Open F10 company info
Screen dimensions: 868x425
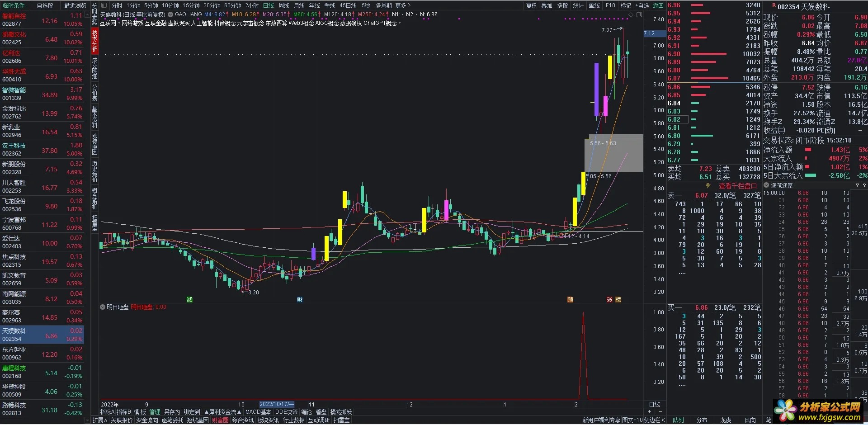click(610, 5)
